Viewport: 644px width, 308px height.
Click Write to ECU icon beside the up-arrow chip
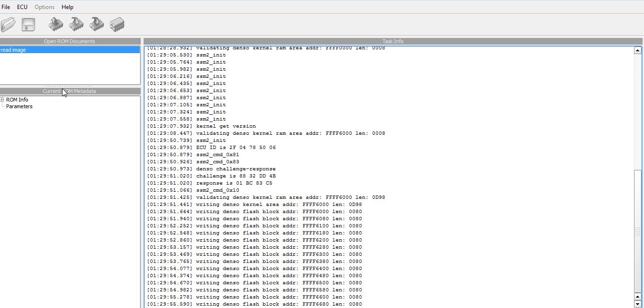pos(76,24)
